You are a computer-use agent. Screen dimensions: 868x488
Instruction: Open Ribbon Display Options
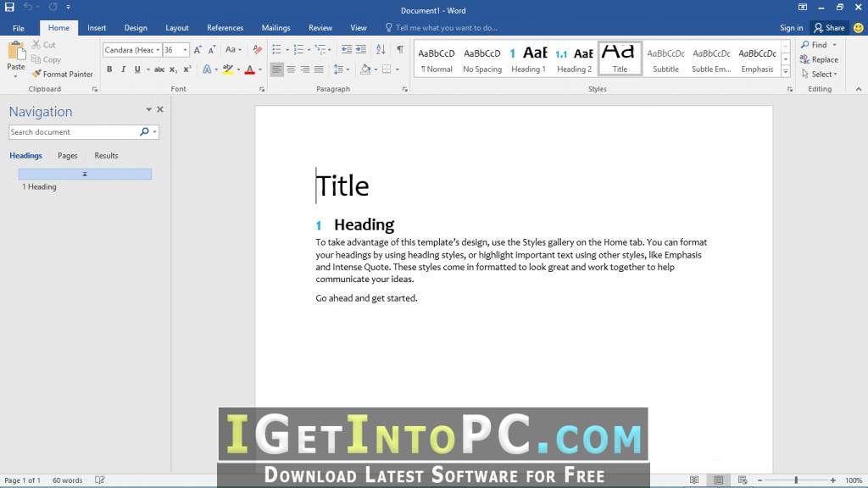click(x=802, y=7)
